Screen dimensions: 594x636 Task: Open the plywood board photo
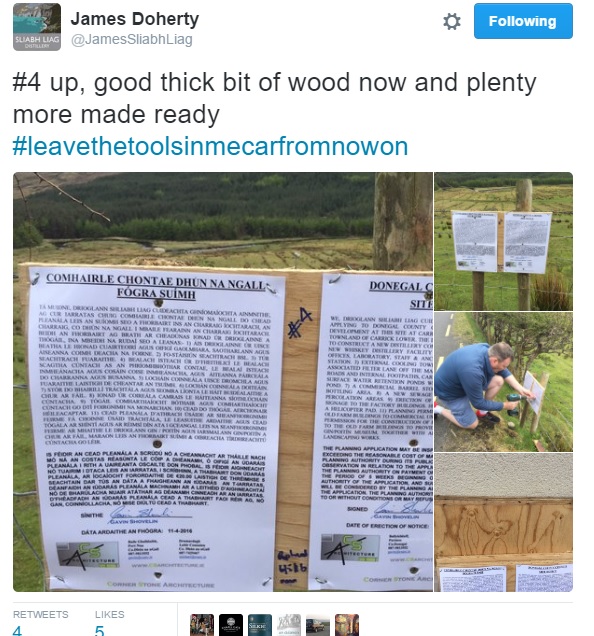click(x=504, y=522)
